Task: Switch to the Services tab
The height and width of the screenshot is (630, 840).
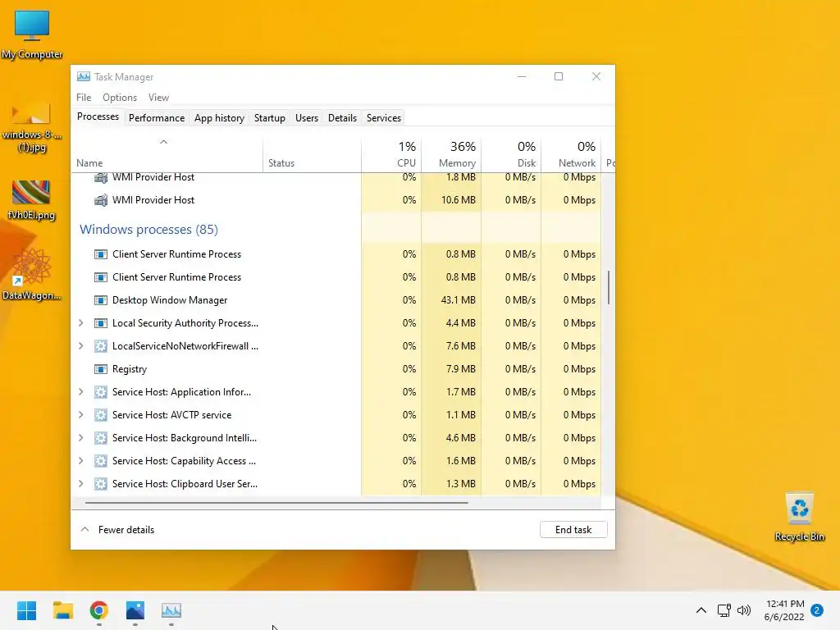Action: [x=384, y=118]
